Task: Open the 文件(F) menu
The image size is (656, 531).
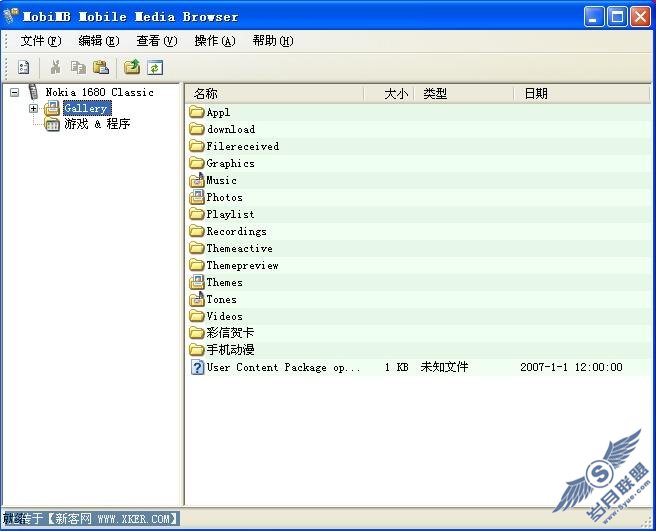Action: tap(41, 41)
